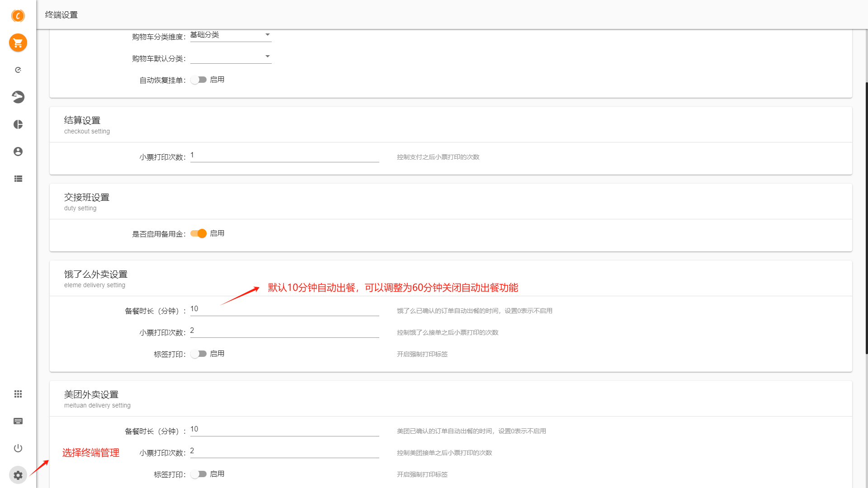Click meituan 小票打印次数 input field
This screenshot has height=488, width=868.
pos(285,452)
